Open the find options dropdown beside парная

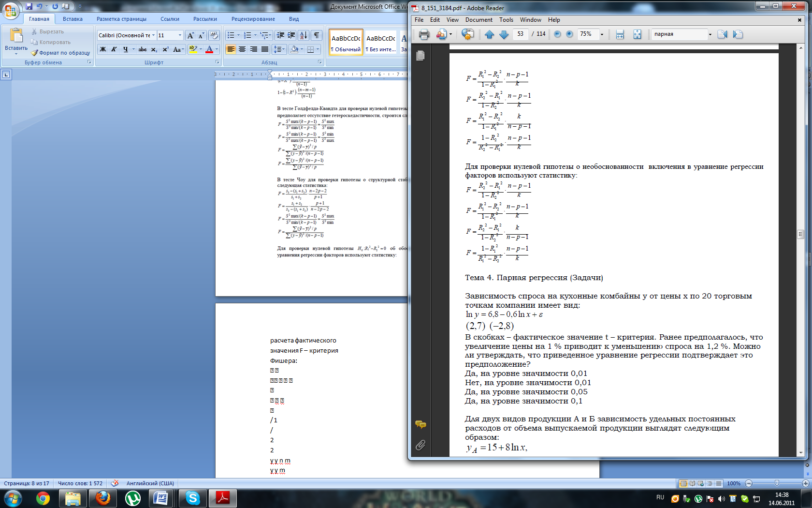pyautogui.click(x=710, y=34)
